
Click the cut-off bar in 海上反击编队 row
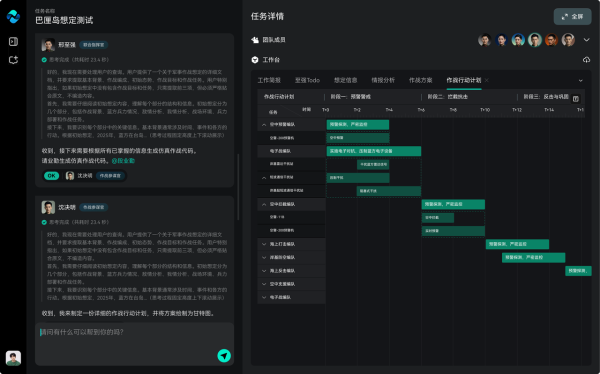[578, 271]
